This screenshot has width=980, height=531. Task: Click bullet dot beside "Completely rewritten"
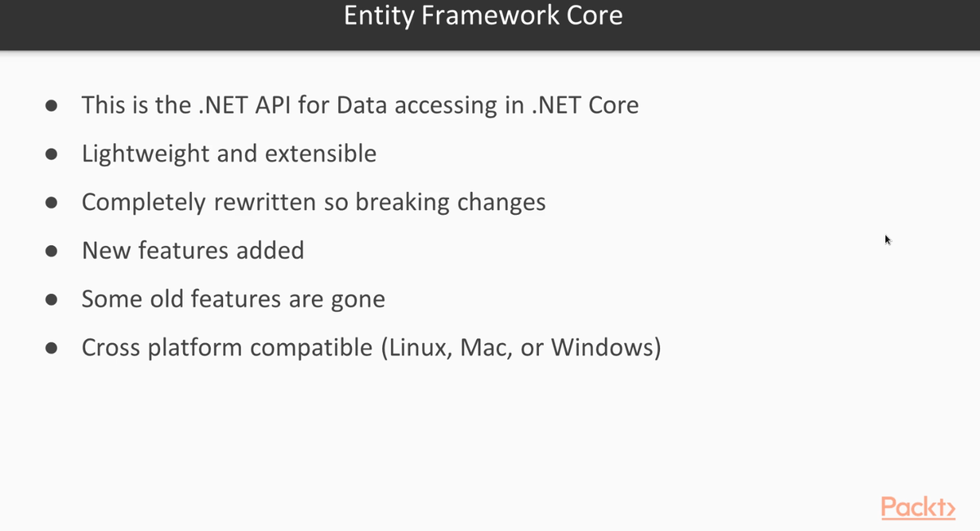coord(51,203)
